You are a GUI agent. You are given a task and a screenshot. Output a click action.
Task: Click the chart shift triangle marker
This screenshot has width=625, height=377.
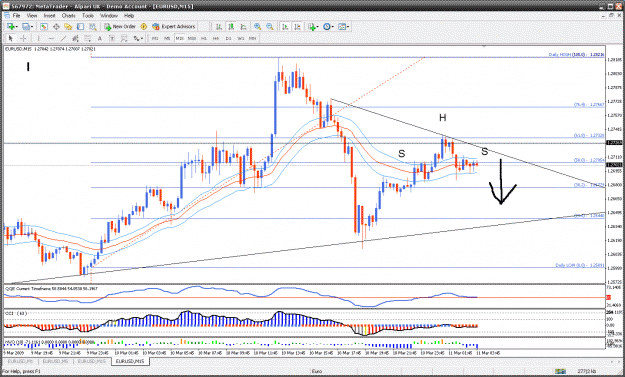[x=484, y=46]
